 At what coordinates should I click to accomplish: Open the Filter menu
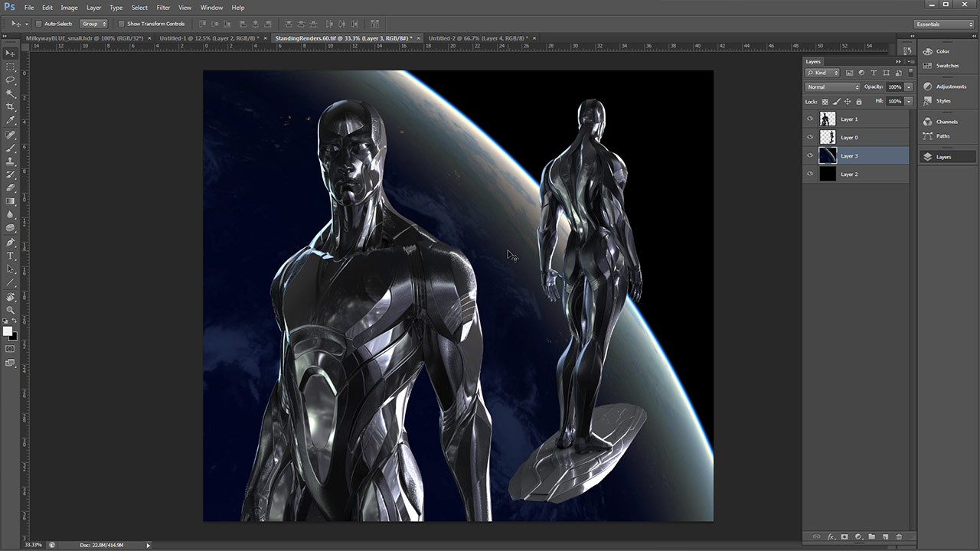163,8
